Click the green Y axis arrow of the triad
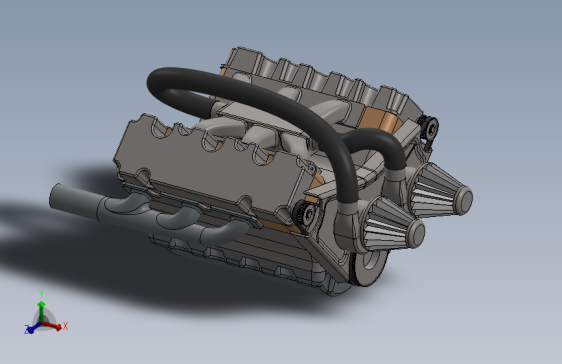Viewport: 562px width, 364px height. pos(42,311)
